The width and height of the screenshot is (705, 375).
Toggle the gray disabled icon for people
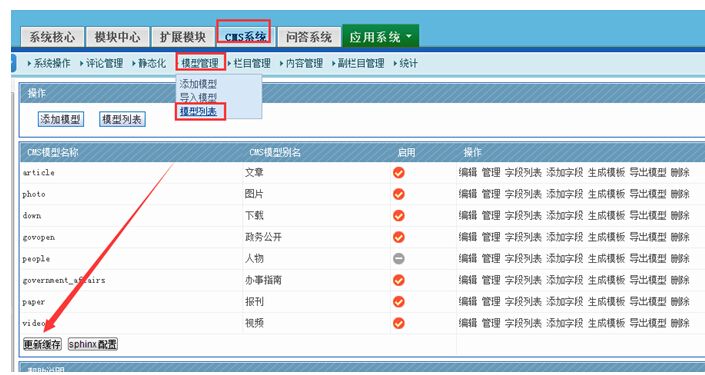[398, 259]
